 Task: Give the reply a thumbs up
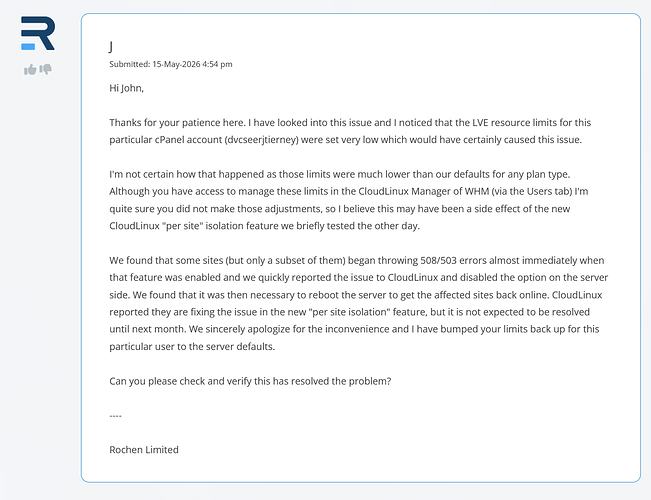tap(30, 69)
